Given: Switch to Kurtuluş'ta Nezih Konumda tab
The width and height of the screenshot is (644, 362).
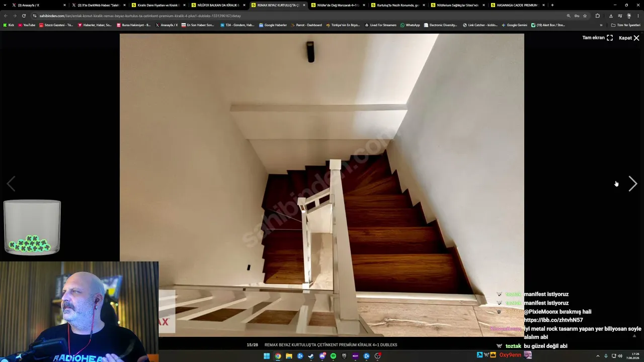Looking at the screenshot, I should tap(397, 5).
